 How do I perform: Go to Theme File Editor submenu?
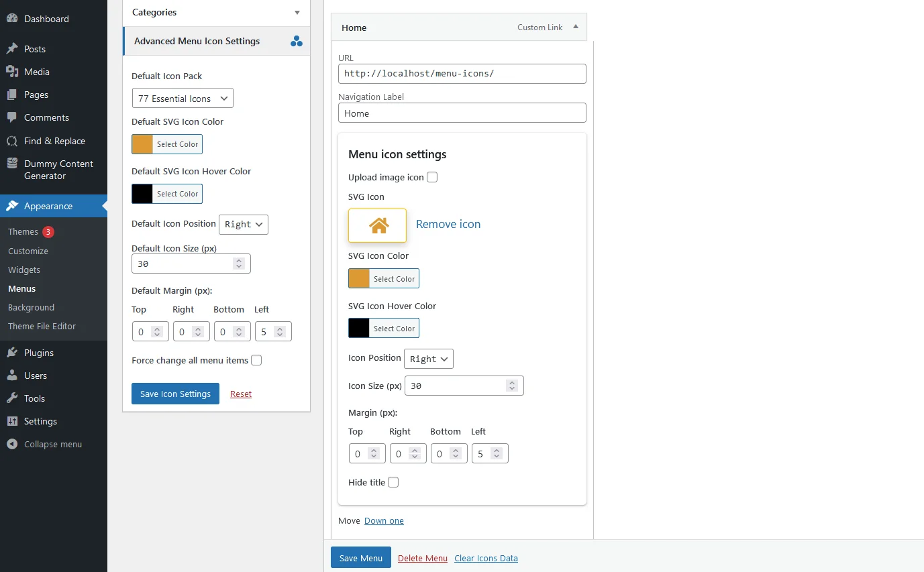click(x=42, y=326)
